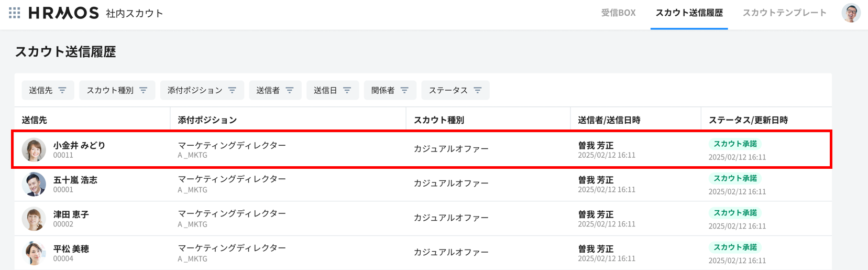
Task: Open the 送信日 date filter
Action: coord(332,90)
